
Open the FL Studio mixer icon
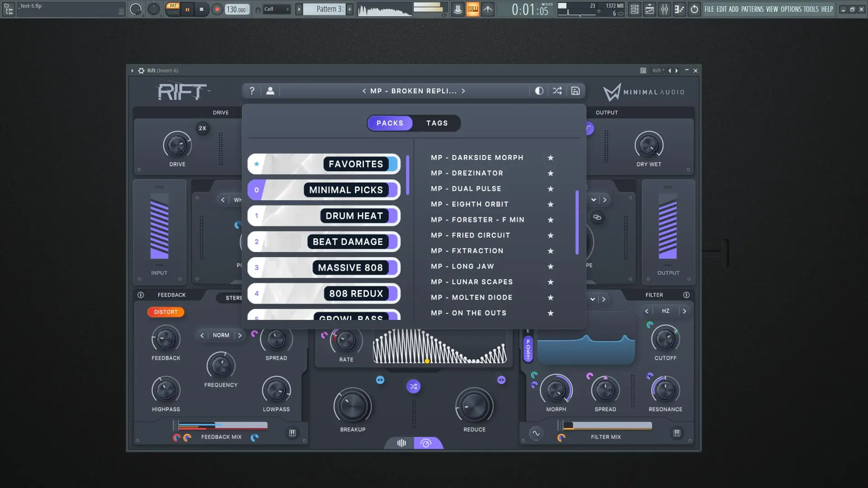click(x=664, y=9)
